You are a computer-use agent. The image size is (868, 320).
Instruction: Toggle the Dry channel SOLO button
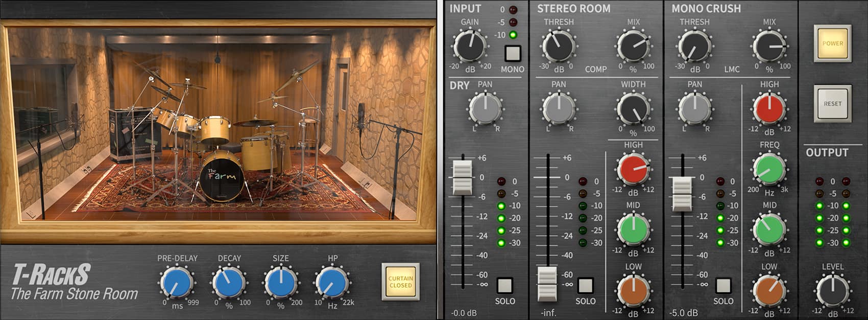(504, 285)
